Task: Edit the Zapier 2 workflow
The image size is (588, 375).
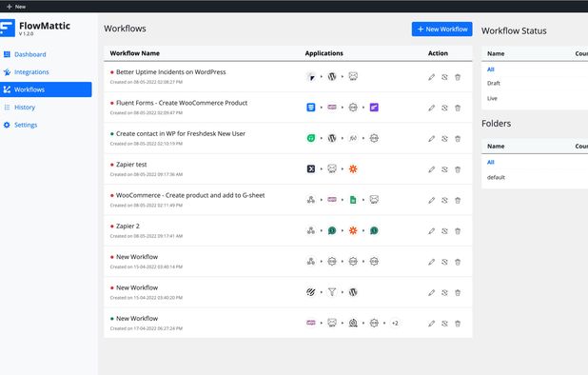Action: 432,231
